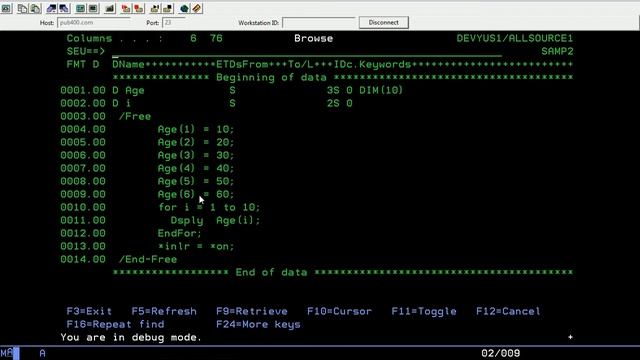Click the 'for i = 1 to 10;' statement
The image size is (640, 360).
[209, 208]
